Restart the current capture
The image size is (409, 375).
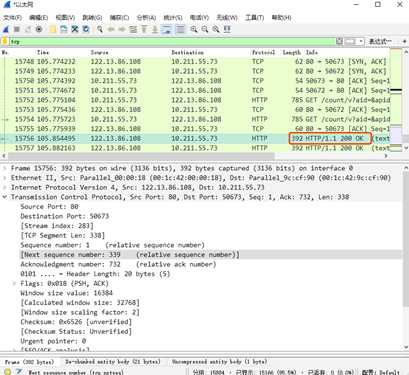click(28, 30)
